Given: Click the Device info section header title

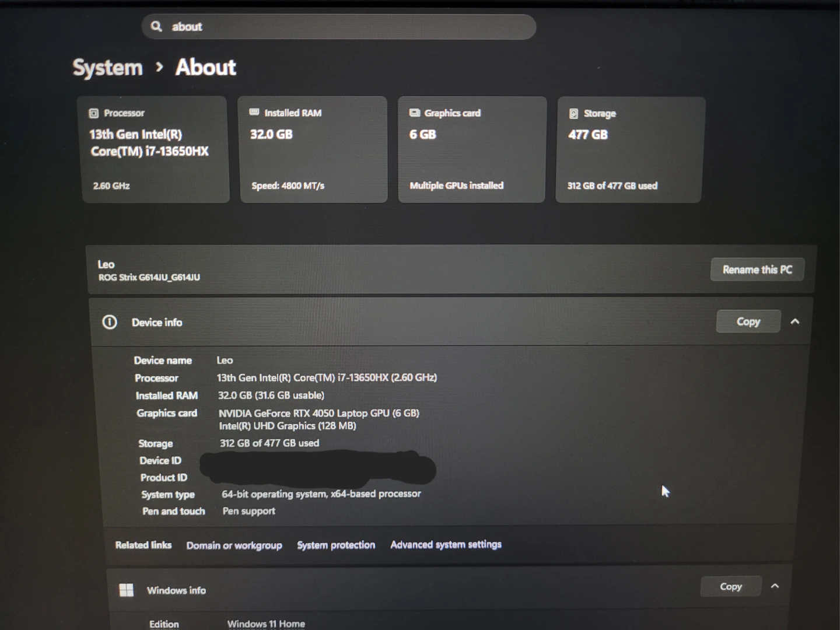Looking at the screenshot, I should tap(157, 322).
